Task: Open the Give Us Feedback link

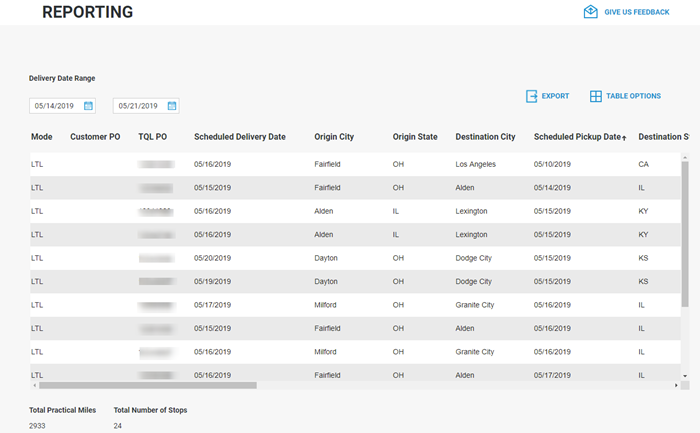Action: (637, 12)
